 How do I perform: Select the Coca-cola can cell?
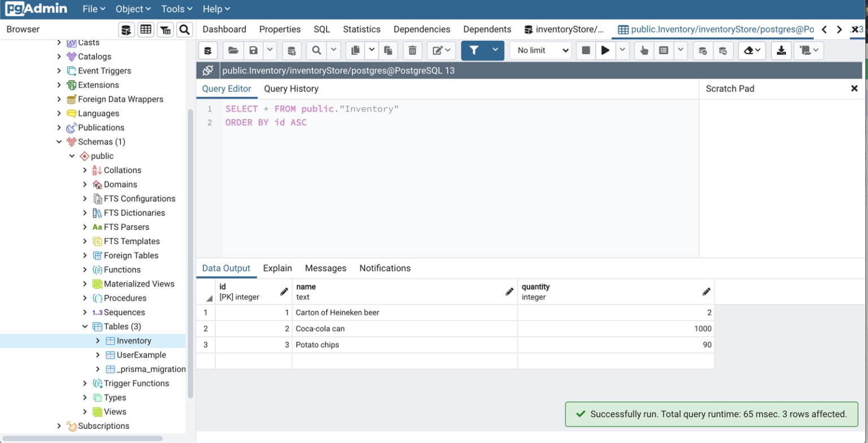pos(405,329)
